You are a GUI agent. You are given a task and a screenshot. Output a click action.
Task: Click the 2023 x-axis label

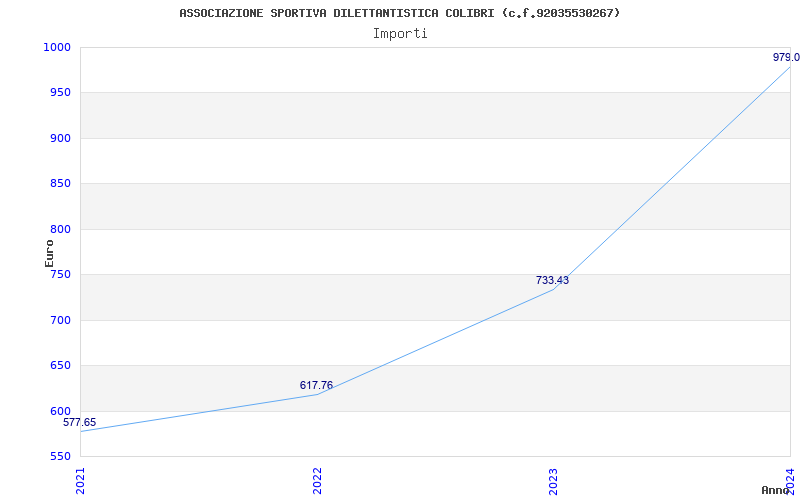point(554,481)
